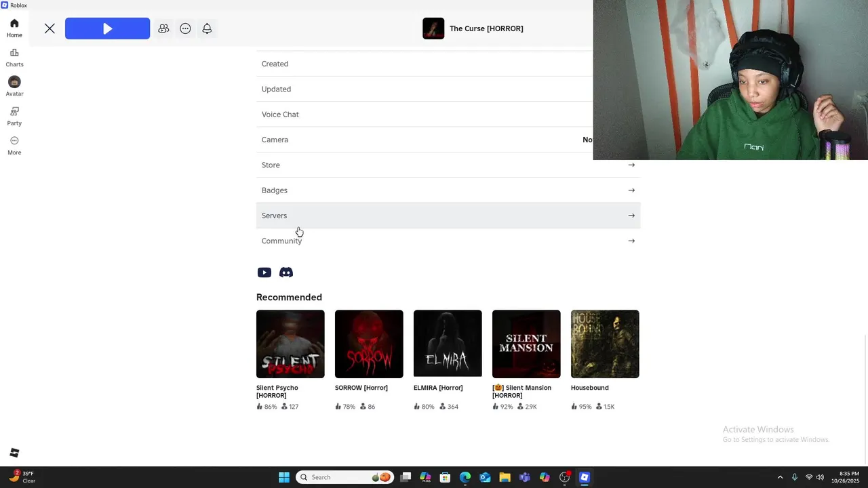Open ELMIRA [Horror] thumbnail
The height and width of the screenshot is (488, 868).
(448, 344)
